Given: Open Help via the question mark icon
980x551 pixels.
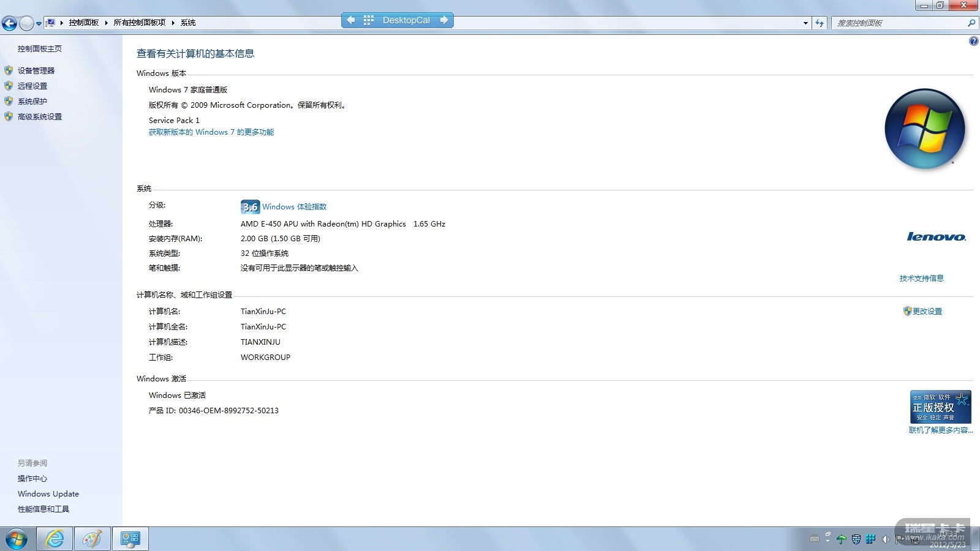Looking at the screenshot, I should [x=973, y=42].
